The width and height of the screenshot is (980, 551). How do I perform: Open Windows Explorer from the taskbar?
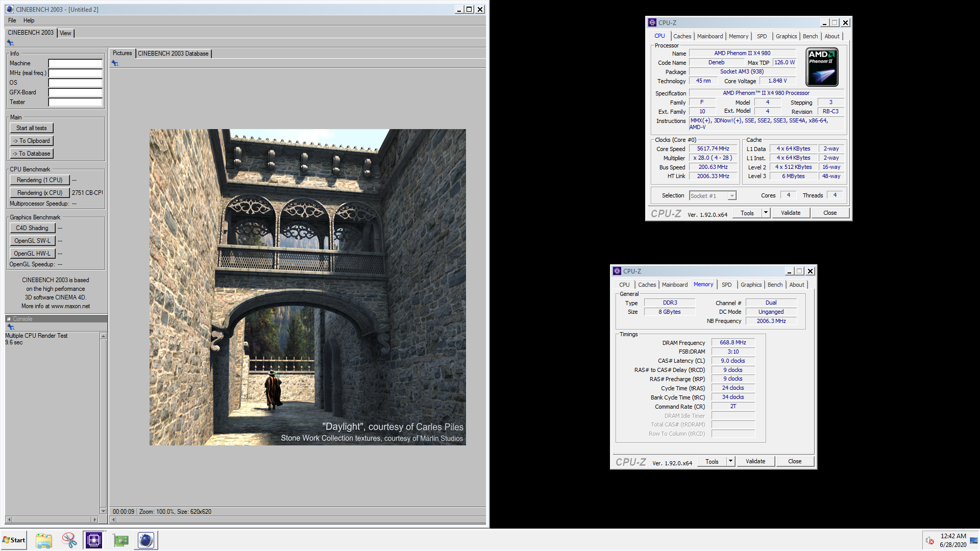44,540
